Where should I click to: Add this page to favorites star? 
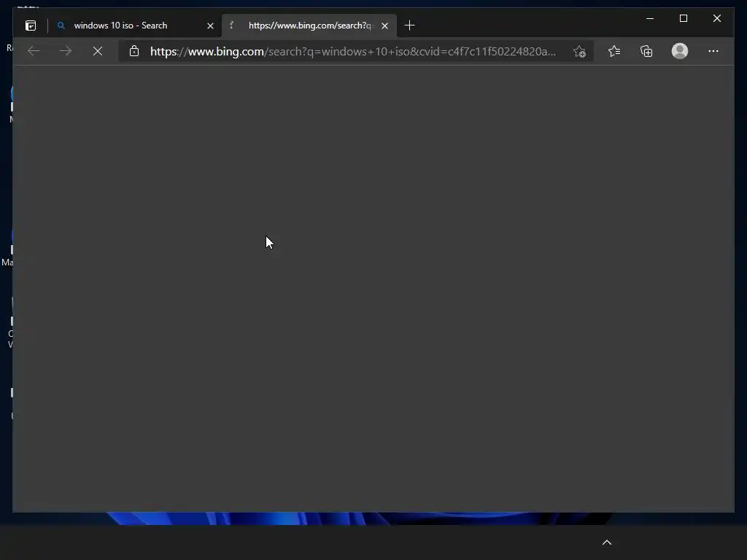coord(579,52)
